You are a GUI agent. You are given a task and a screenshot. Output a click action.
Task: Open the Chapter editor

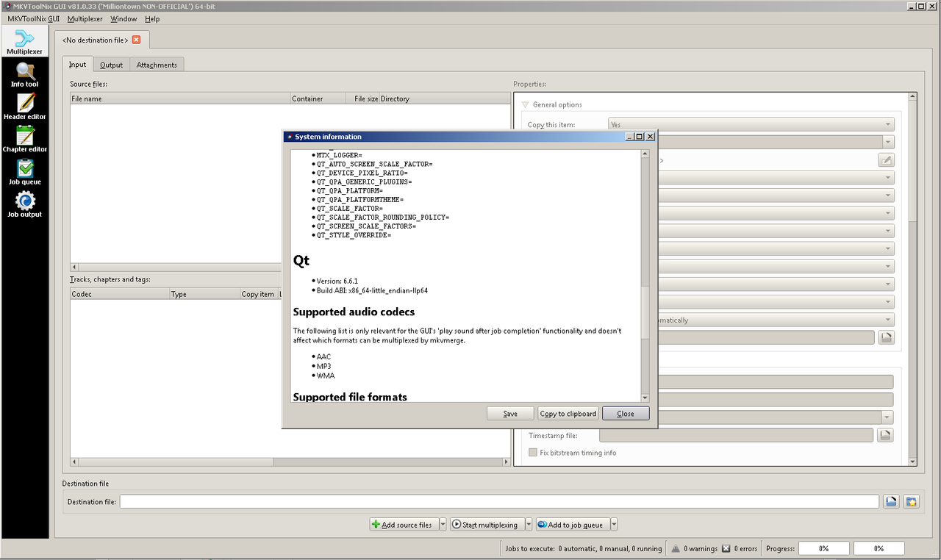[25, 140]
